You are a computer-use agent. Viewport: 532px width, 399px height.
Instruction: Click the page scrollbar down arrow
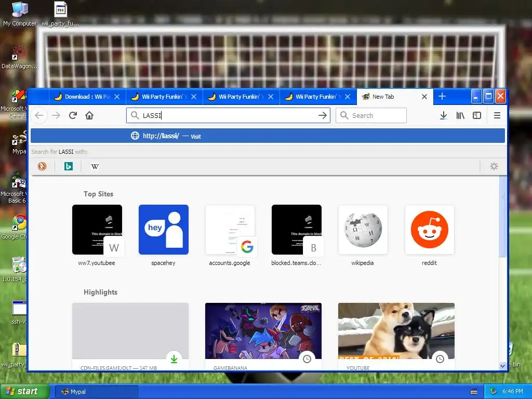(503, 366)
